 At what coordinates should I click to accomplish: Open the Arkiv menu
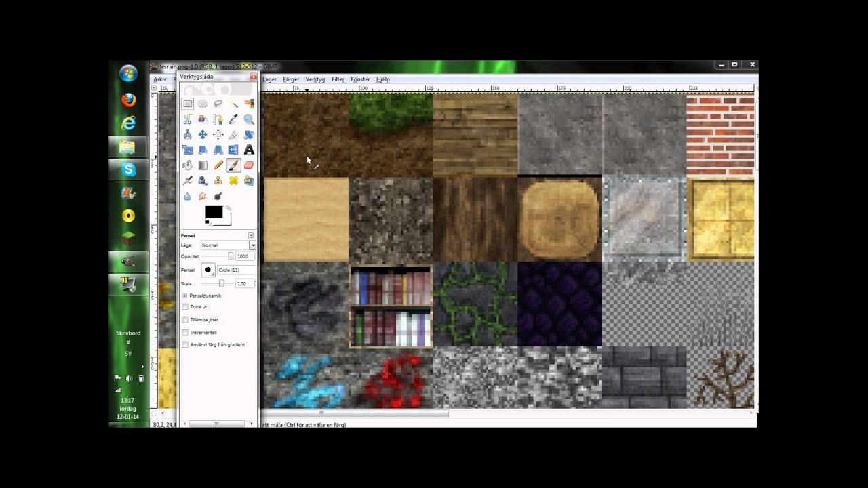tap(160, 79)
